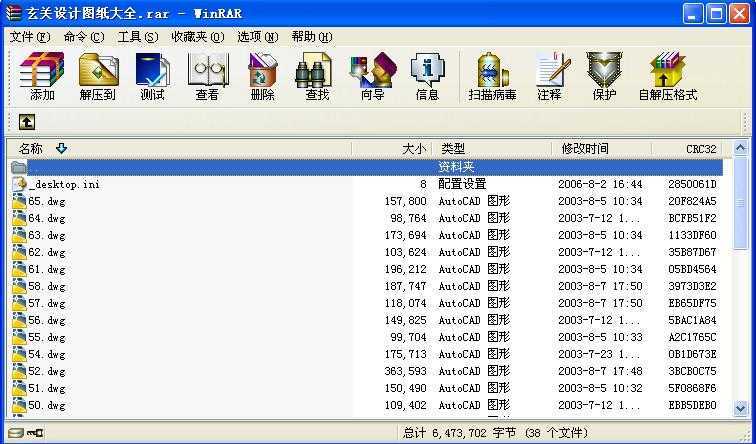Click the file icon of 58.dwg
756x444 pixels.
pos(19,286)
